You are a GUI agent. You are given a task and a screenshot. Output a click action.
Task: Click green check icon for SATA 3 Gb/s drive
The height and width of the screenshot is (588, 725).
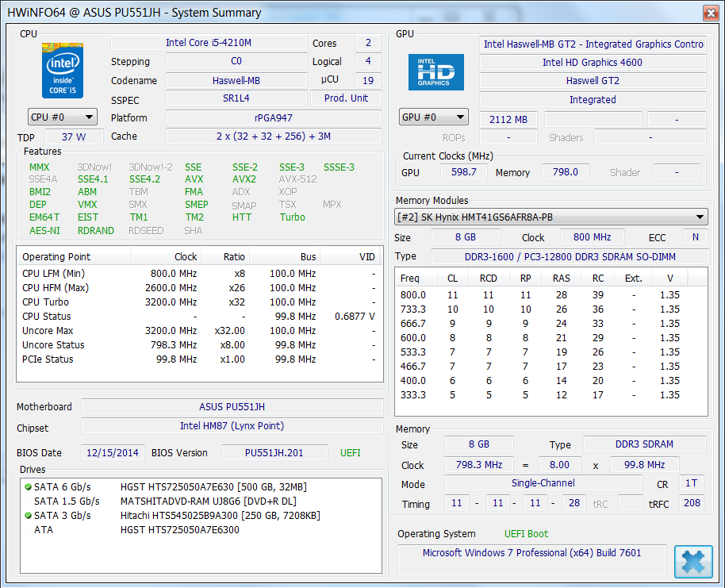pos(28,515)
